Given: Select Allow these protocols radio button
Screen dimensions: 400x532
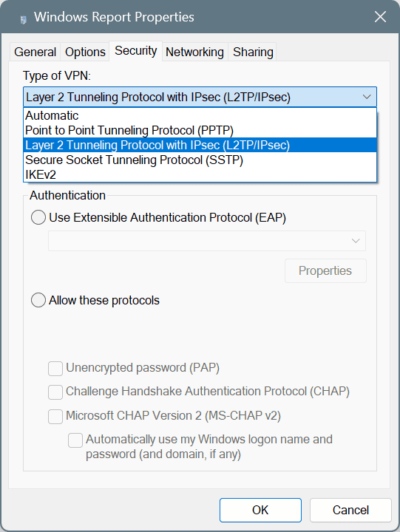Looking at the screenshot, I should (x=38, y=300).
